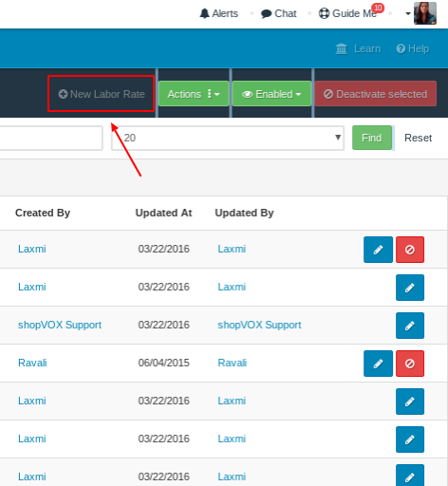This screenshot has height=486, width=448.
Task: Edit the shopVOX Support row
Action: click(410, 326)
